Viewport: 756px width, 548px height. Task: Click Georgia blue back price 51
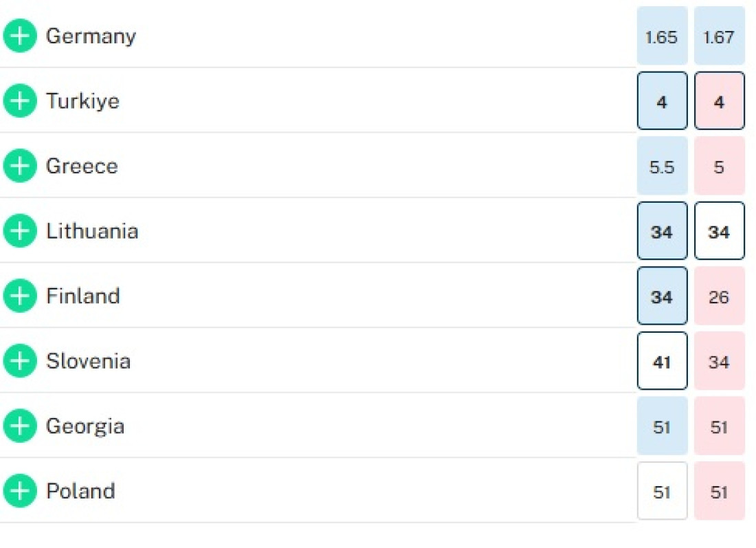click(662, 426)
